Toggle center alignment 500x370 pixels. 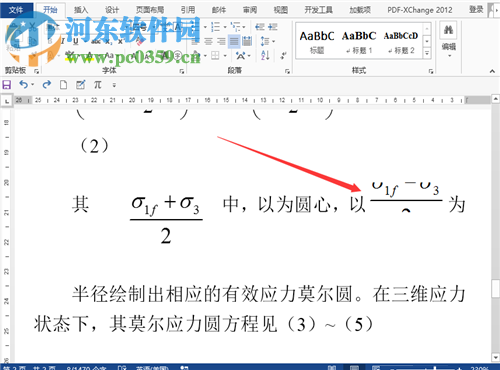coord(208,41)
